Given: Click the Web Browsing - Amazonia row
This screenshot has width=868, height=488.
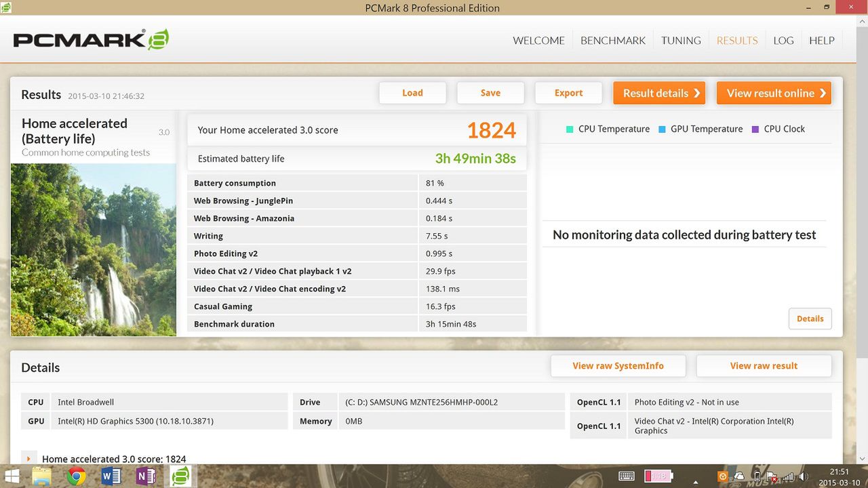Looking at the screenshot, I should [x=357, y=218].
